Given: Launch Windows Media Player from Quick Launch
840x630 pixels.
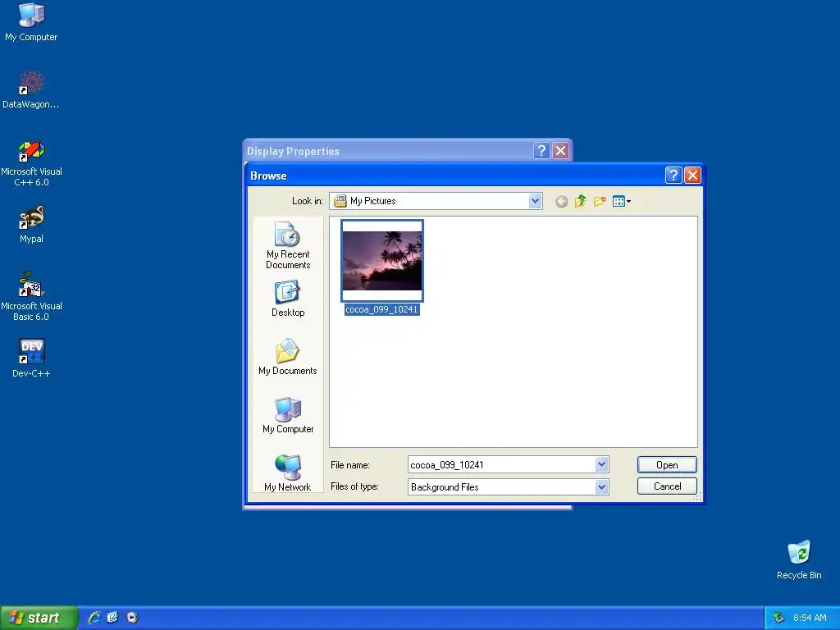Looking at the screenshot, I should pos(132,618).
